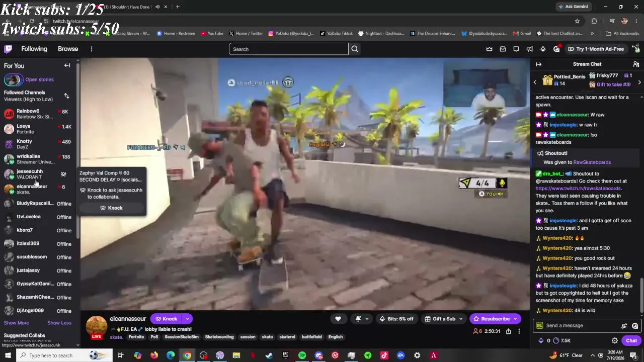The image size is (644, 362).
Task: Open the Firefox taskbar icon
Action: [x=154, y=355]
